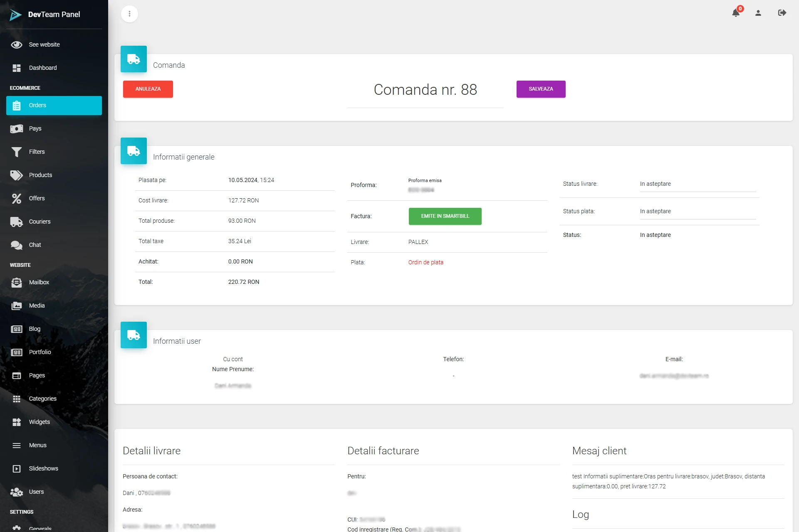Click the Products tag icon
This screenshot has height=532, width=799.
(x=17, y=175)
